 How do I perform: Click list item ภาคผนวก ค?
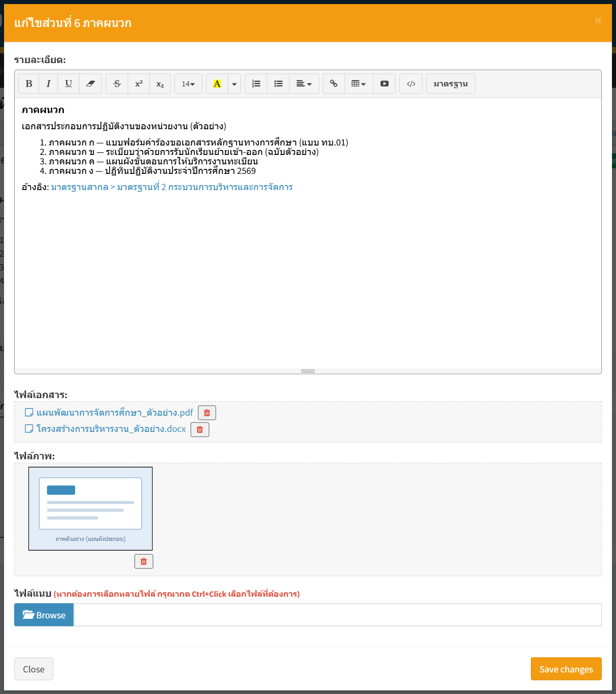coord(154,162)
